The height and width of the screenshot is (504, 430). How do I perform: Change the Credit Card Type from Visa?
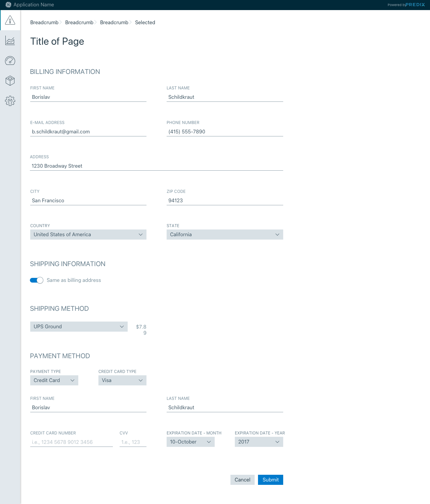pyautogui.click(x=122, y=380)
